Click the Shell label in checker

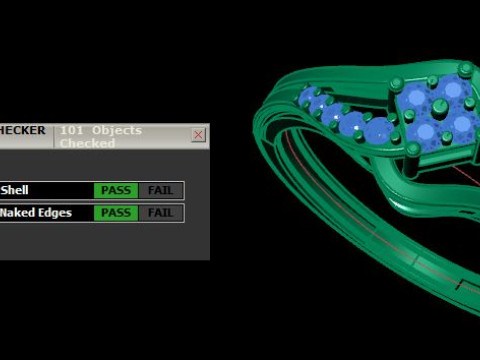(x=14, y=190)
